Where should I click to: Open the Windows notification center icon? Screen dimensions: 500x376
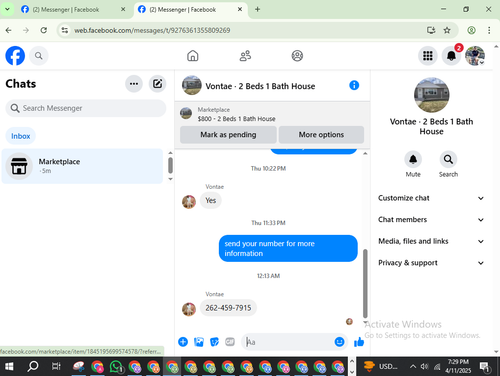click(485, 367)
